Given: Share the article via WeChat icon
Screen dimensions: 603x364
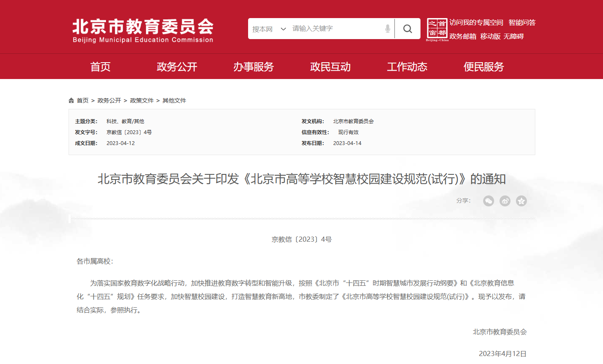Looking at the screenshot, I should [x=488, y=201].
